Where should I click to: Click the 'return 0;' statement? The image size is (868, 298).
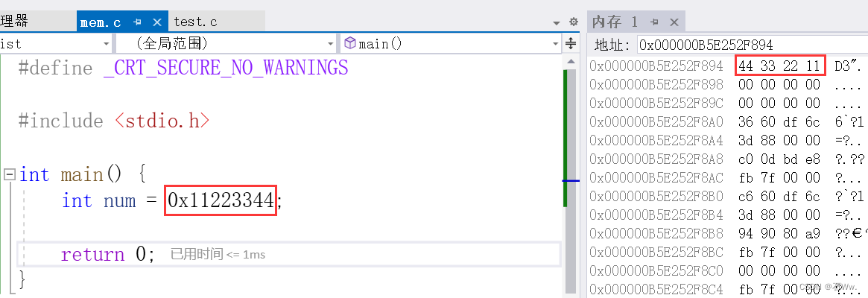[x=109, y=254]
